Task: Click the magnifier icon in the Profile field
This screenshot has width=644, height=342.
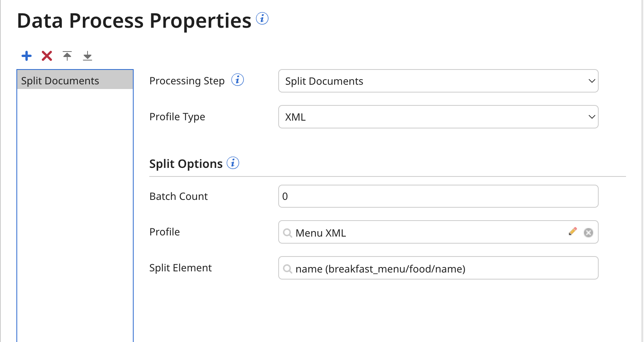Action: pyautogui.click(x=288, y=233)
